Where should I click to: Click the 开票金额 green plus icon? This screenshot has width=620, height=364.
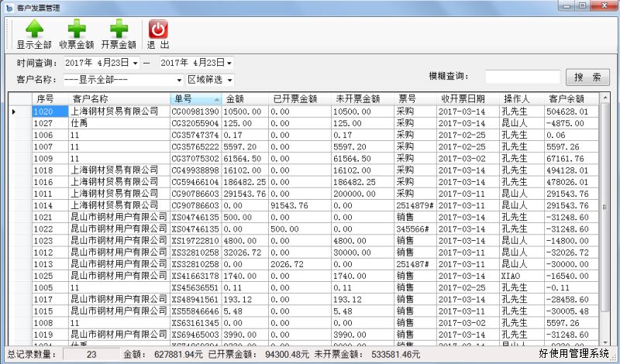(x=119, y=29)
